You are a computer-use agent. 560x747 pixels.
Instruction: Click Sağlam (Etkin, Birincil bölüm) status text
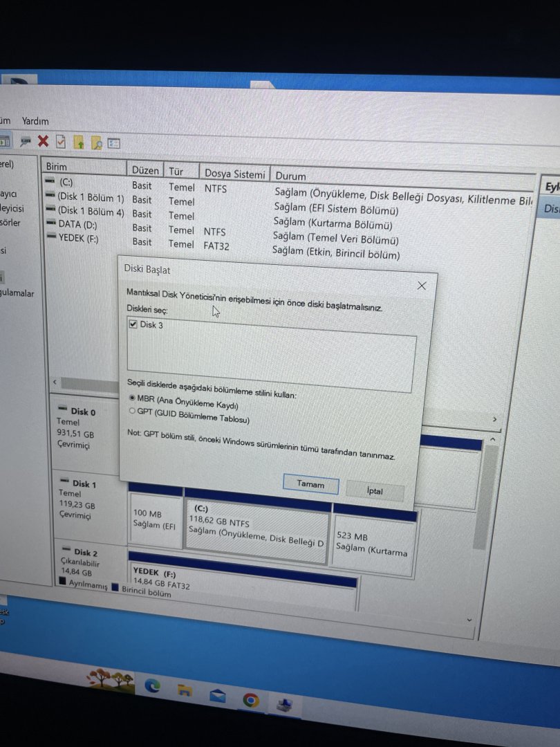pyautogui.click(x=336, y=252)
